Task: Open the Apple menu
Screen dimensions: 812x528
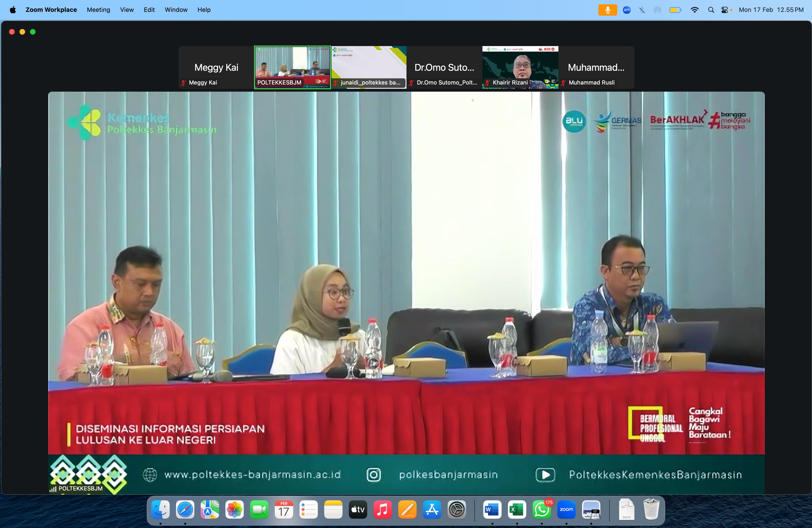Action: pos(13,10)
